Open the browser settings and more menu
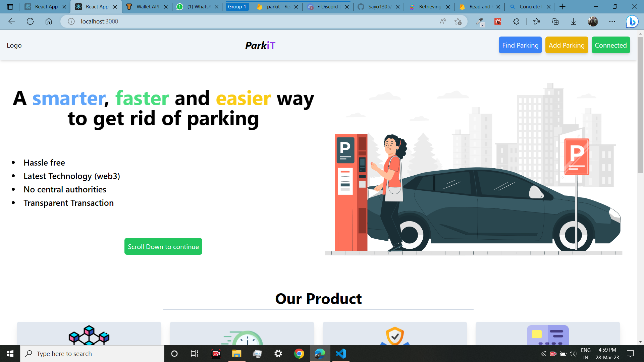644x362 pixels. 612,21
